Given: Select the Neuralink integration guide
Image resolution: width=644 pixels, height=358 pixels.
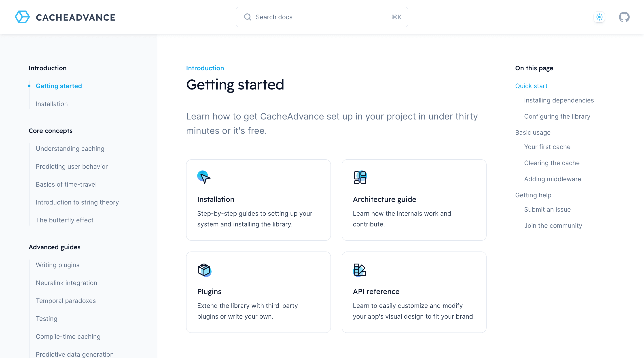Looking at the screenshot, I should click(x=66, y=283).
